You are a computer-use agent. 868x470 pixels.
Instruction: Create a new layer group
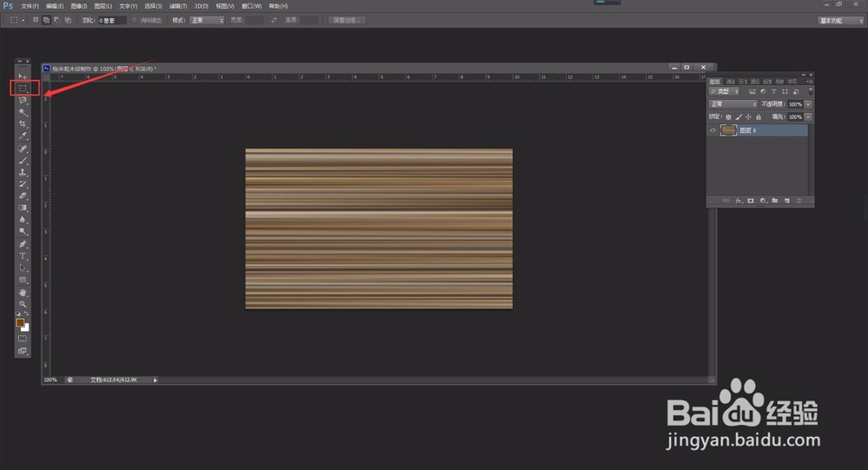click(x=775, y=201)
